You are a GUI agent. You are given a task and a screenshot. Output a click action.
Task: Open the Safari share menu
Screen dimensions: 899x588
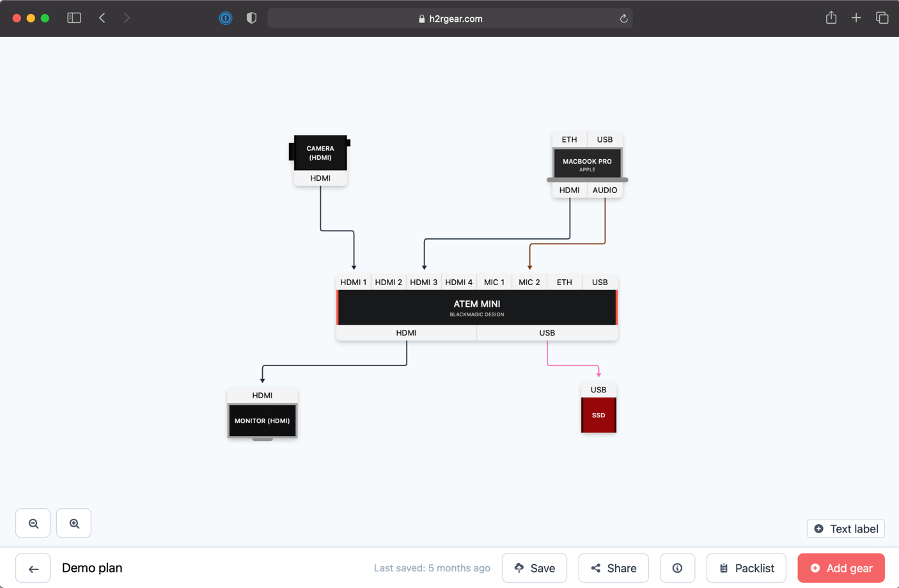(831, 18)
